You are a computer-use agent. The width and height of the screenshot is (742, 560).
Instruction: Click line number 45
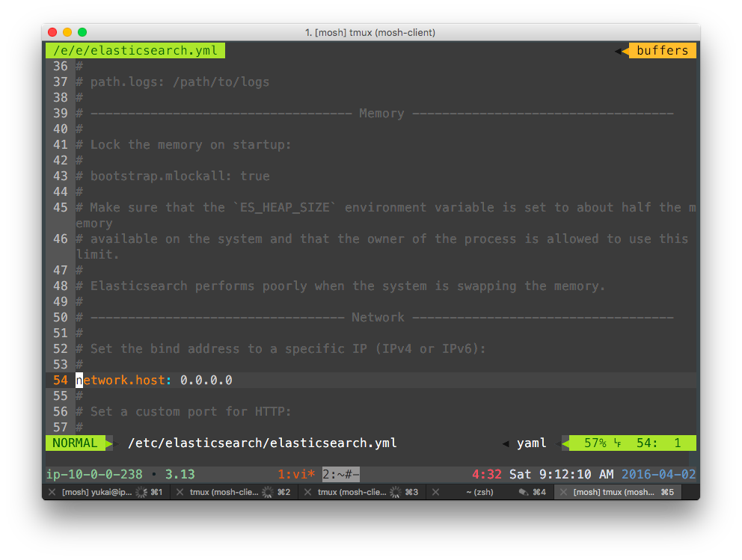pos(60,208)
